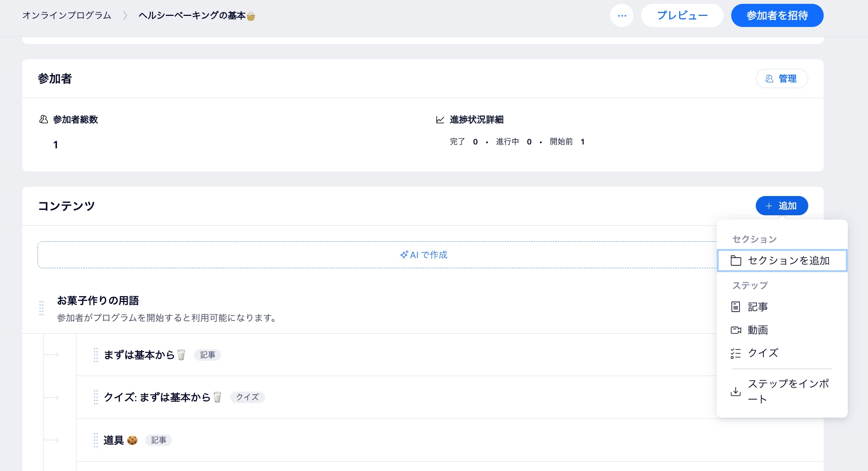Screen dimensions: 868x471
Task: Click the 参加者を招待 button
Action: [777, 15]
